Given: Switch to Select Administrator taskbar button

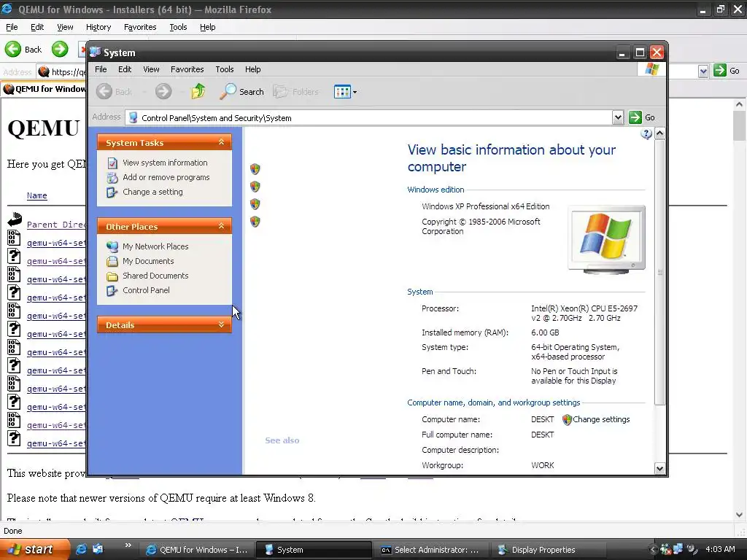Looking at the screenshot, I should pos(430,550).
